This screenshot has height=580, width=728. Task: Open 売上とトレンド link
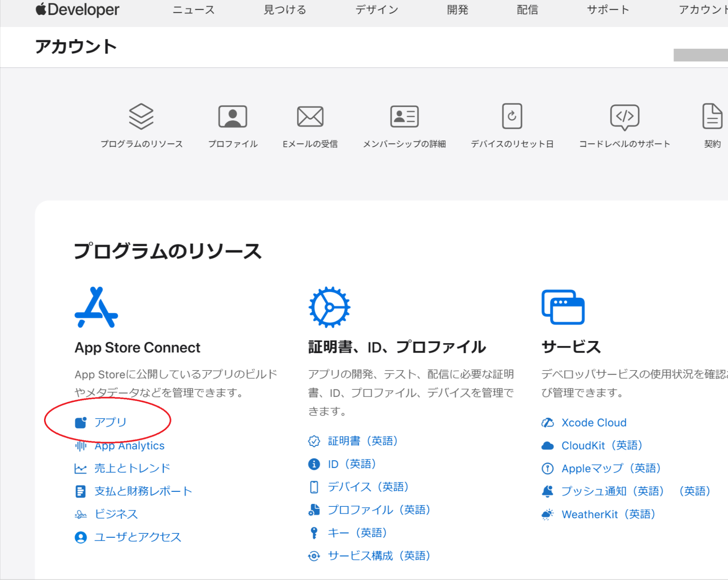(132, 468)
